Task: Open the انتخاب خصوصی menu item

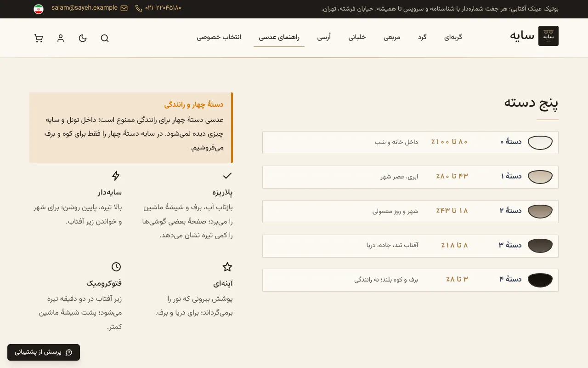Action: coord(219,37)
